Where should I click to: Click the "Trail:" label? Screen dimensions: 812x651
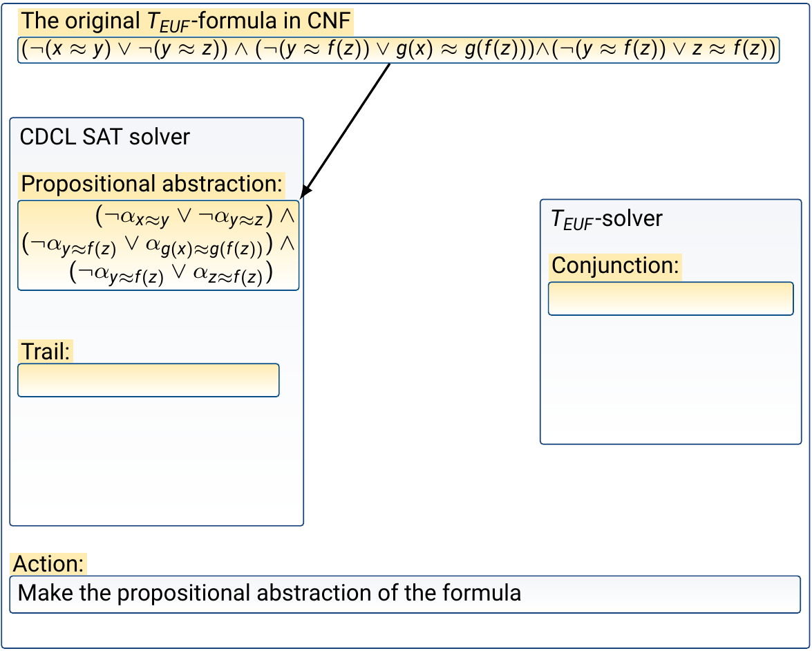[46, 351]
